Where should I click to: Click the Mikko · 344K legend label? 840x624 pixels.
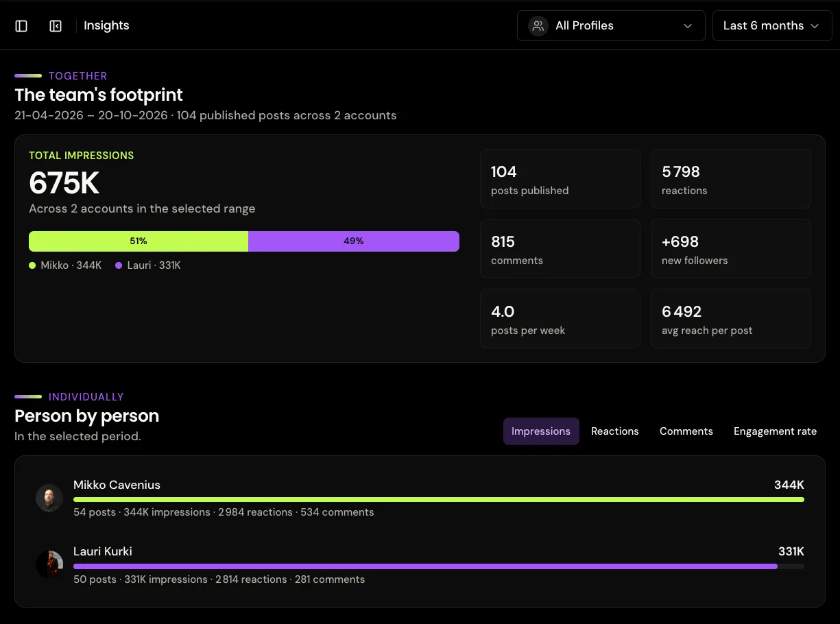tap(71, 265)
